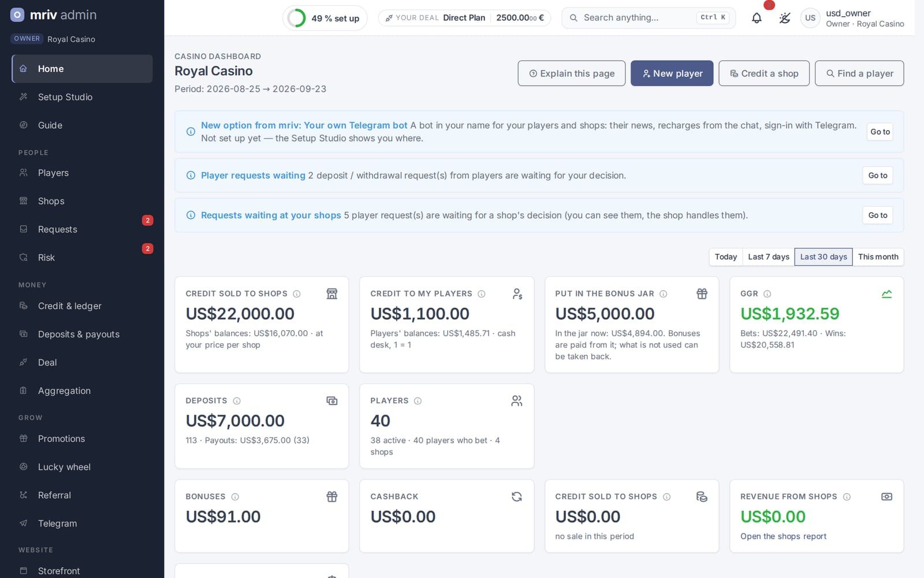This screenshot has height=578, width=924.
Task: Focus the Search anything field
Action: (649, 18)
